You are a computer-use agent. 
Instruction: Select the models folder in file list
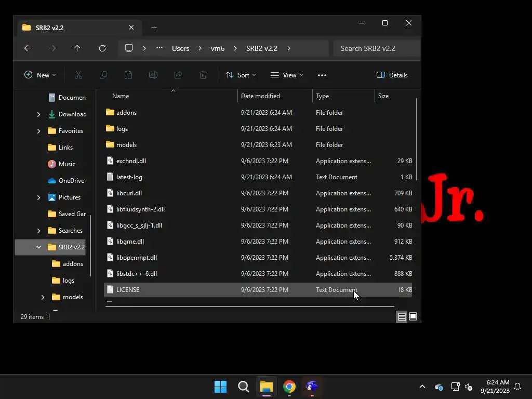tap(258, 144)
